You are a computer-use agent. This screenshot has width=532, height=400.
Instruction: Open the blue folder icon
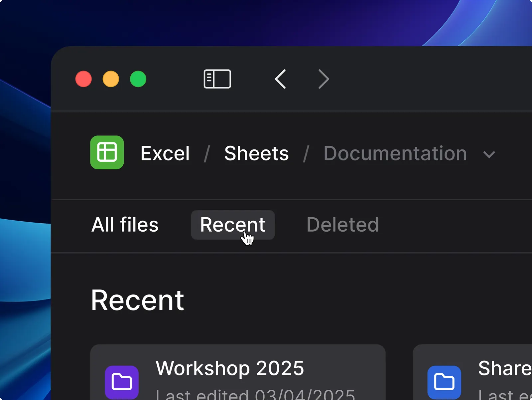tap(444, 382)
